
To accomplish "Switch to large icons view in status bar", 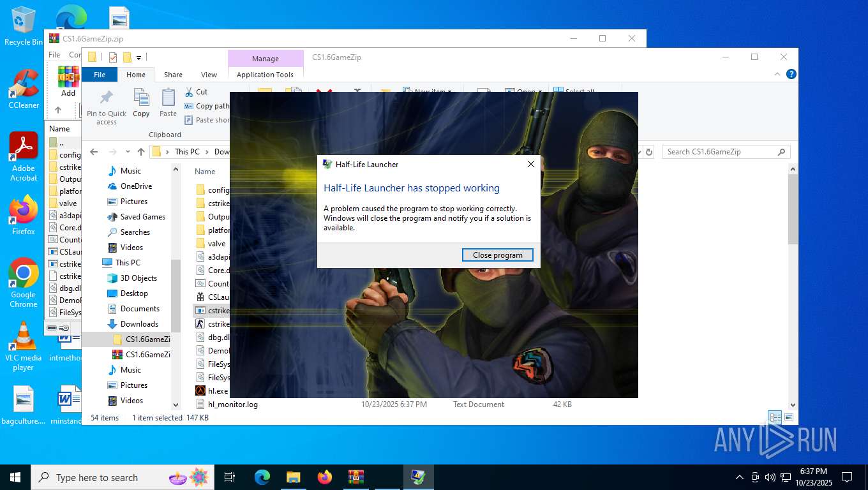I will point(789,418).
